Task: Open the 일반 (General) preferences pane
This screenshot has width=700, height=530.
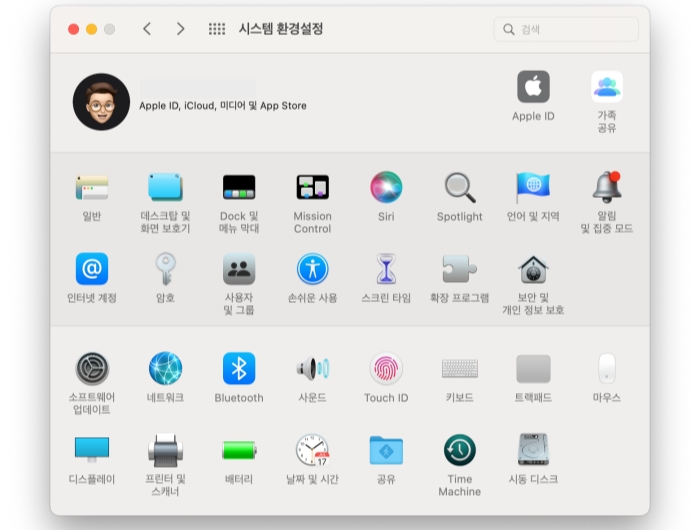Action: (92, 187)
